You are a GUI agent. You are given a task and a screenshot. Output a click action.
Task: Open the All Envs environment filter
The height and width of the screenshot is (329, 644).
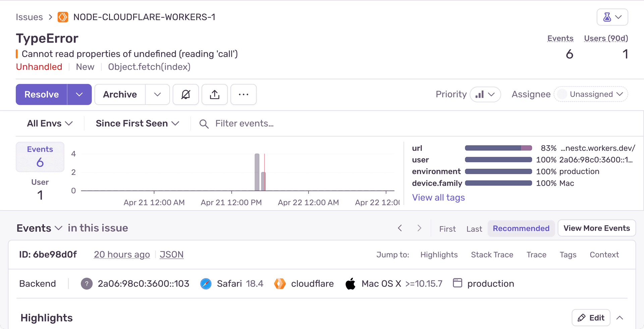tap(50, 124)
